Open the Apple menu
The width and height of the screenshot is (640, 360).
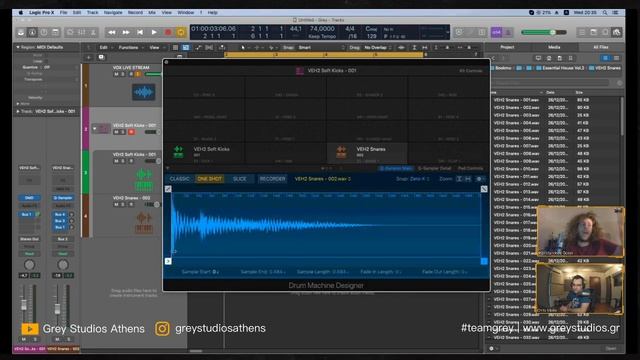point(20,13)
